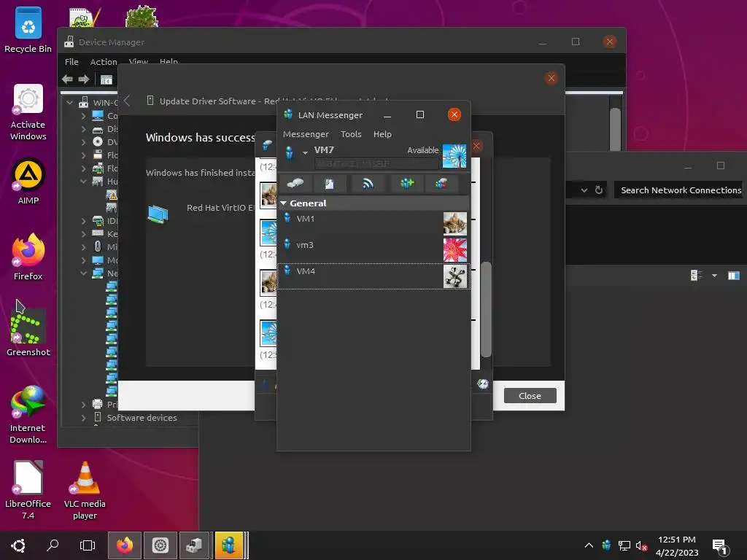This screenshot has width=747, height=560.
Task: Open Task View on taskbar
Action: click(88, 545)
